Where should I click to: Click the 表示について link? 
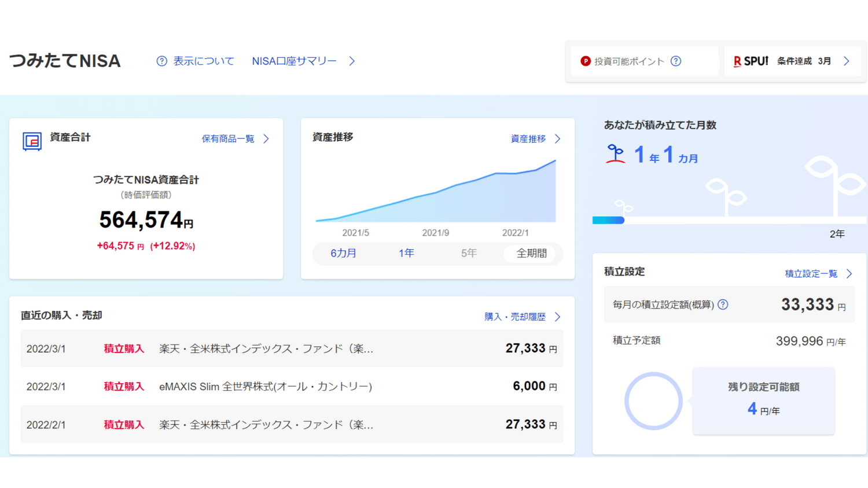(x=204, y=61)
